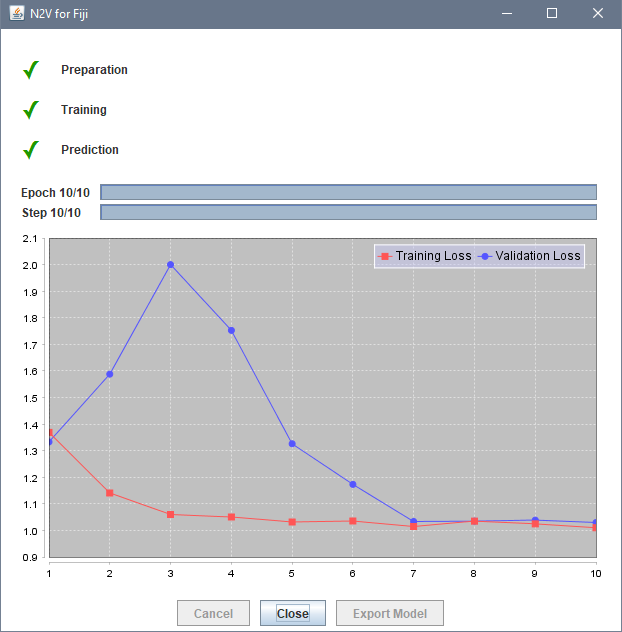The height and width of the screenshot is (632, 622).
Task: Click the validation loss point at epoch 4
Action: [x=231, y=330]
